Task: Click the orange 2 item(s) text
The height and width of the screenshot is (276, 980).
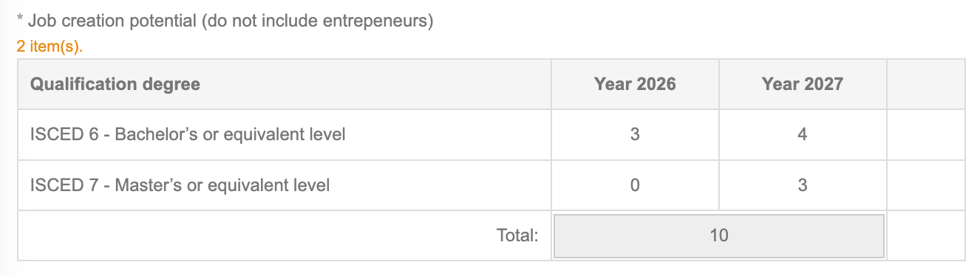Action: tap(50, 46)
